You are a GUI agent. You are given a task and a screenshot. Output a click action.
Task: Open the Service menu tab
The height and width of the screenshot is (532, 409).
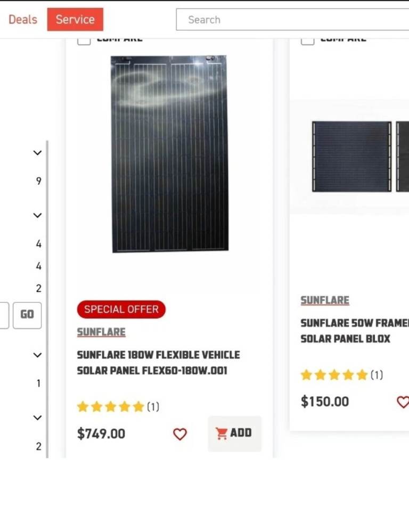pos(75,20)
